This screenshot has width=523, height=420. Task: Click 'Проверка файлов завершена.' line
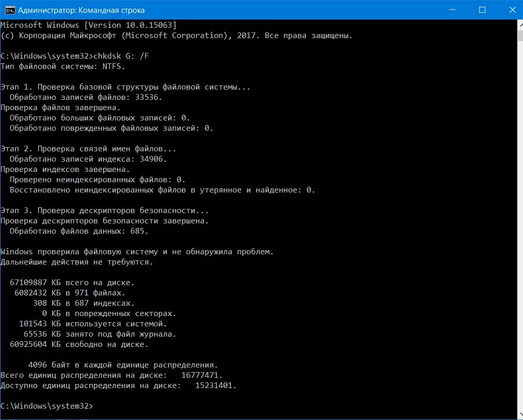(60, 108)
